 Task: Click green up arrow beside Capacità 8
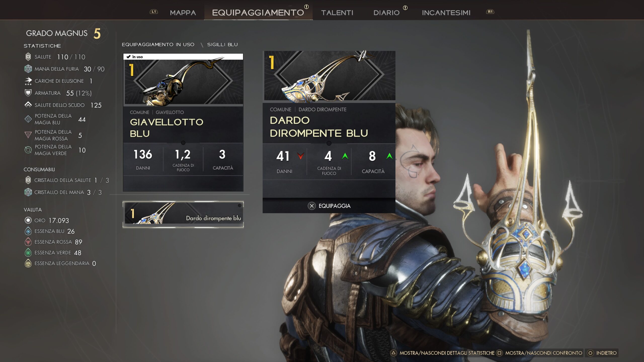389,156
